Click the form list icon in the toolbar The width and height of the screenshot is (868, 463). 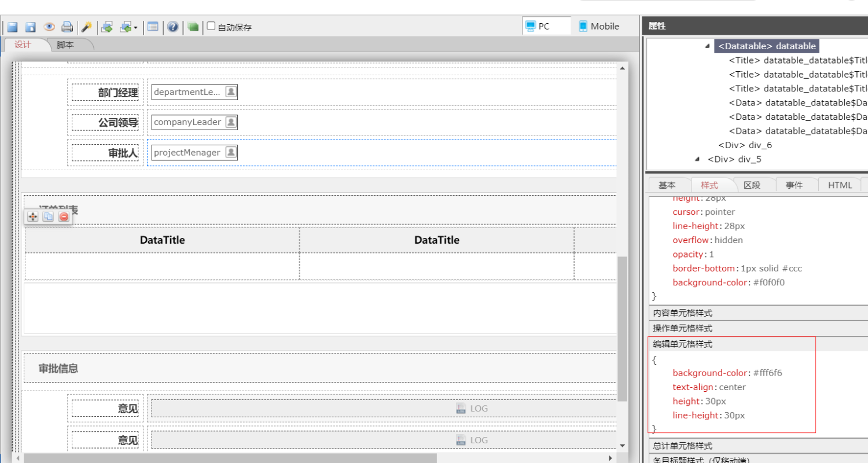(x=153, y=27)
